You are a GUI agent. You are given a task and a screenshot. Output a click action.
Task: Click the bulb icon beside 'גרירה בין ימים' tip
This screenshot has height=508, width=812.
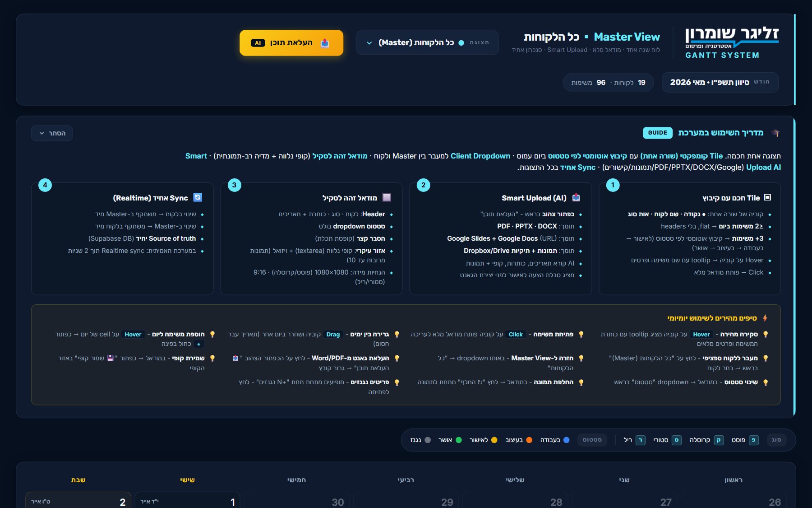397,335
